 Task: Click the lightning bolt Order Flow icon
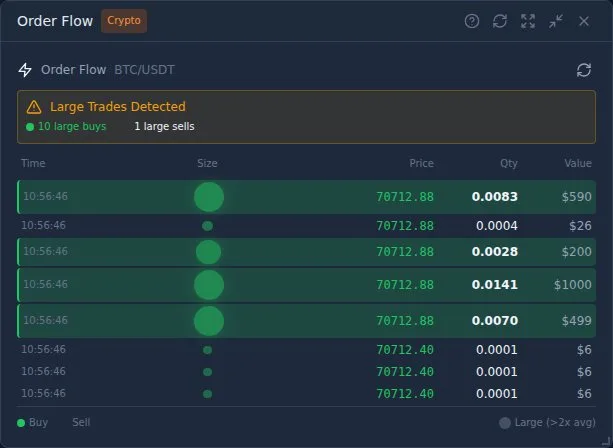point(25,70)
